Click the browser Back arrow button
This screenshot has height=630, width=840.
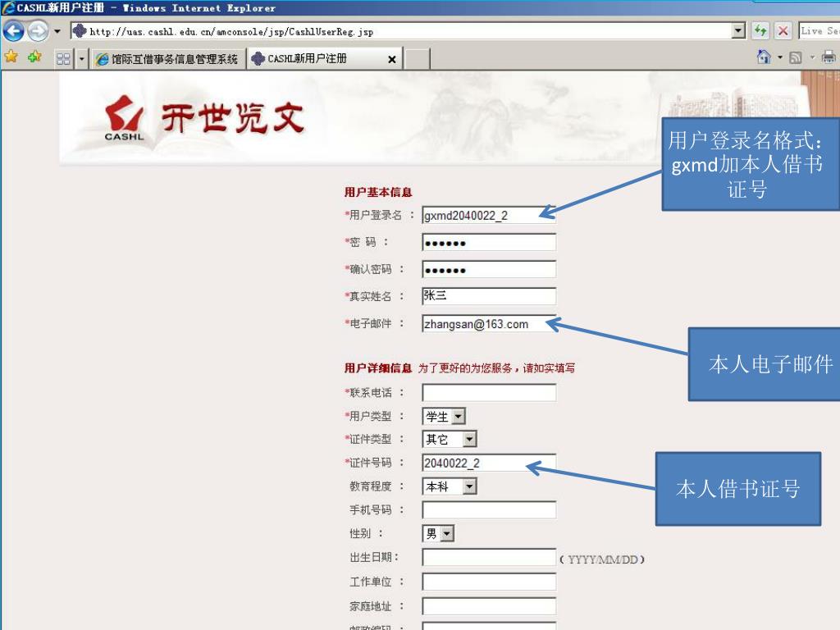pyautogui.click(x=14, y=31)
